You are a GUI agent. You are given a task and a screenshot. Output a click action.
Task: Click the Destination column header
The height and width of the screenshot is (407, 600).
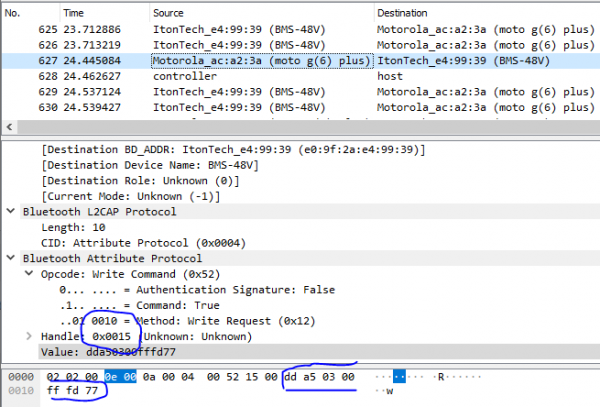click(487, 13)
